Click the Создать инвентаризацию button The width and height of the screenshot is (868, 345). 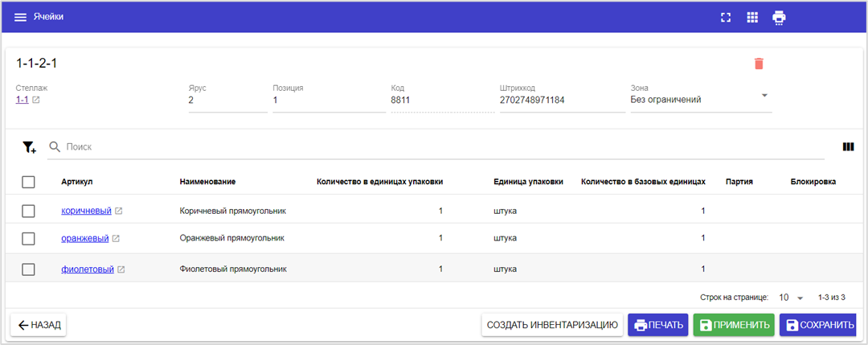click(x=551, y=325)
